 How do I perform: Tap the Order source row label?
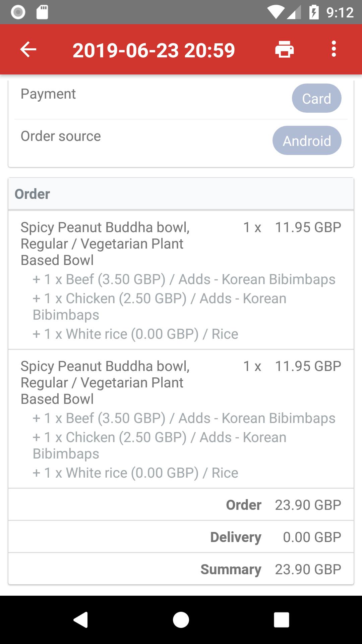click(x=61, y=136)
